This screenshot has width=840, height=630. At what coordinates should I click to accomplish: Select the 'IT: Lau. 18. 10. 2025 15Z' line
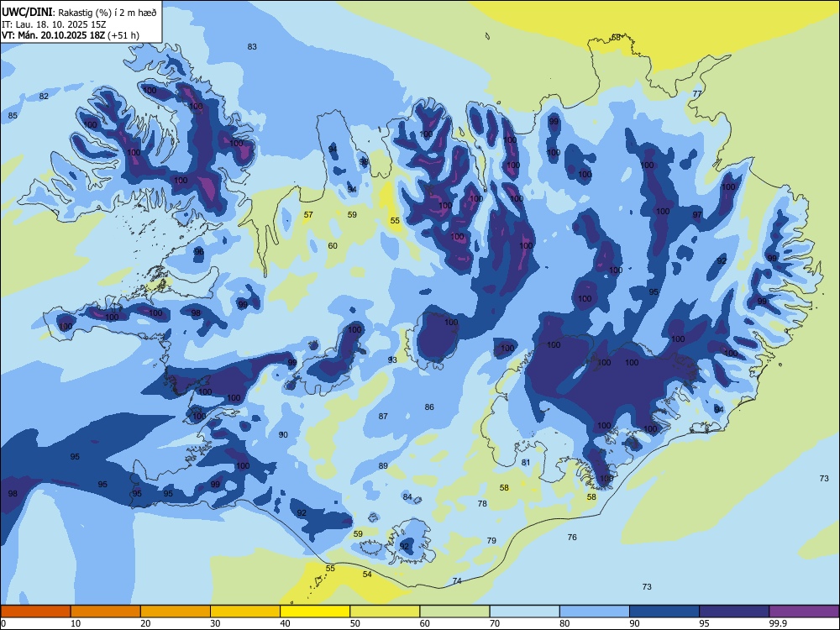(x=52, y=24)
